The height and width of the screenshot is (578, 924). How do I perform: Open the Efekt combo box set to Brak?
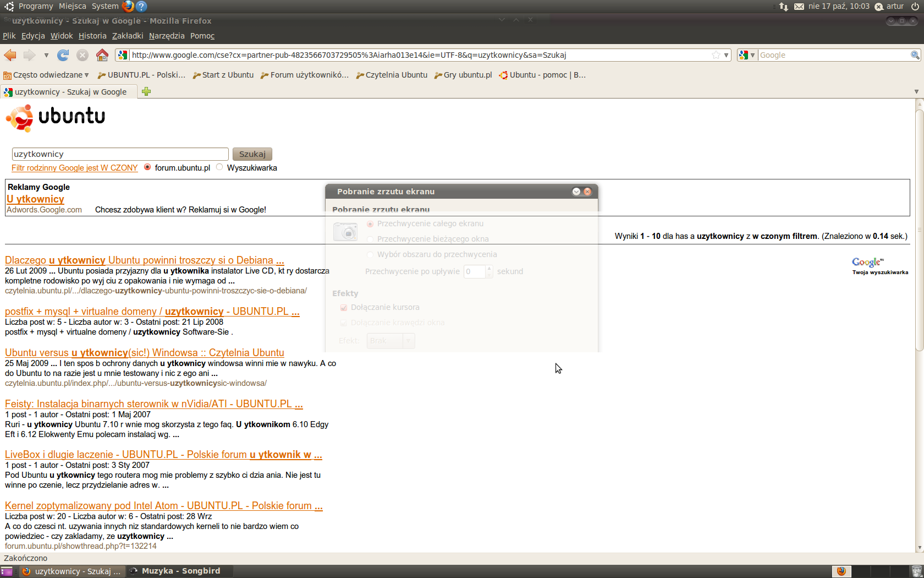391,341
